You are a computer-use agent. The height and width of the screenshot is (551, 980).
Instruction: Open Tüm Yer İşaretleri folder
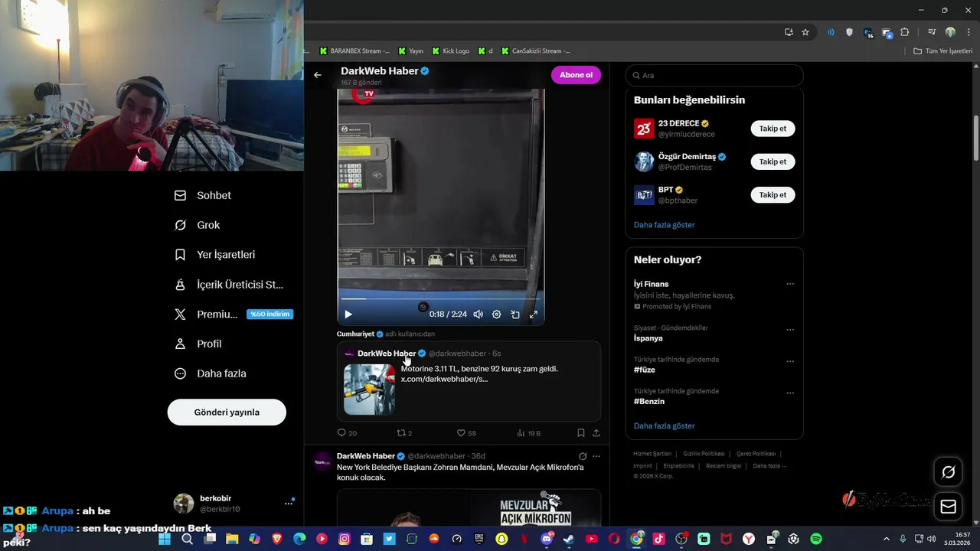(942, 51)
